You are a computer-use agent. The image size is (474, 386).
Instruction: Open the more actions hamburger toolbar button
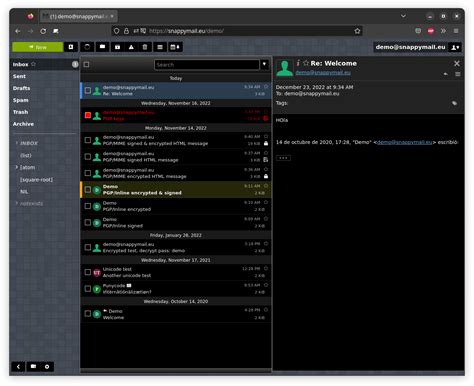[160, 47]
